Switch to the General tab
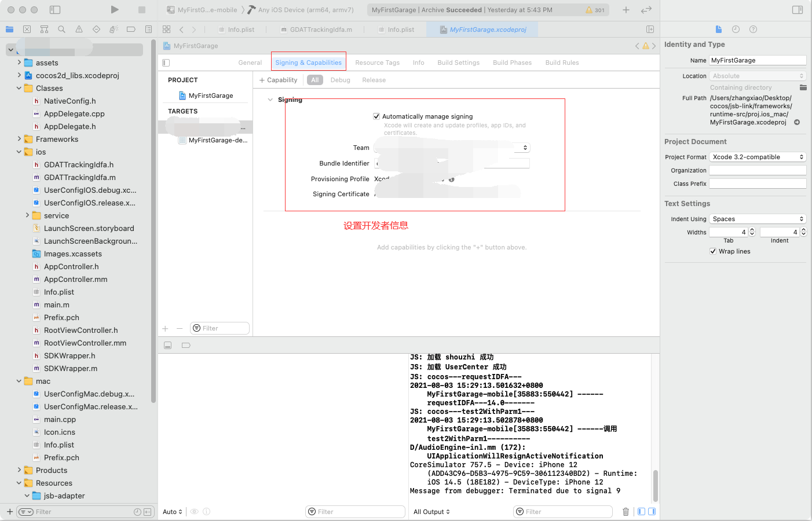The image size is (812, 521). 250,63
